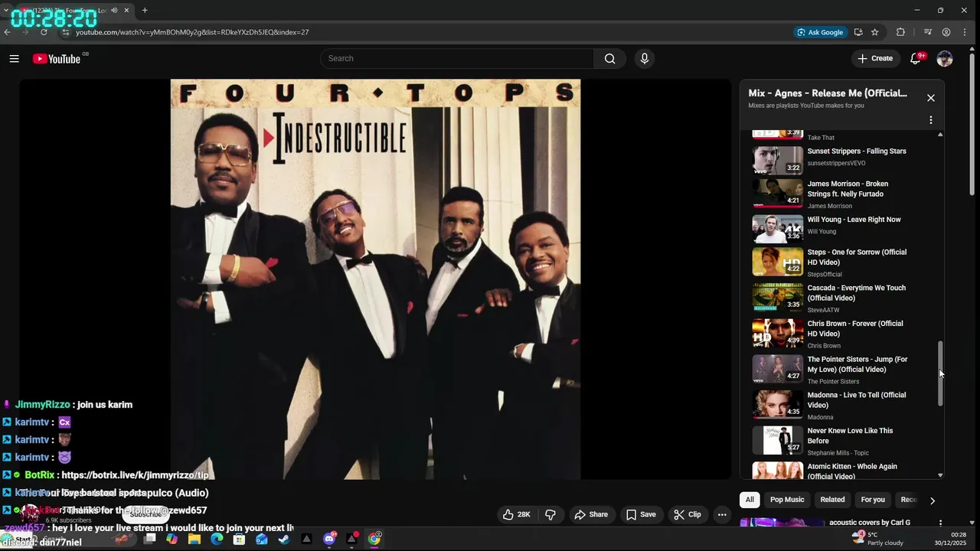
Task: Open the YouTube hamburger guide menu
Action: [x=14, y=58]
